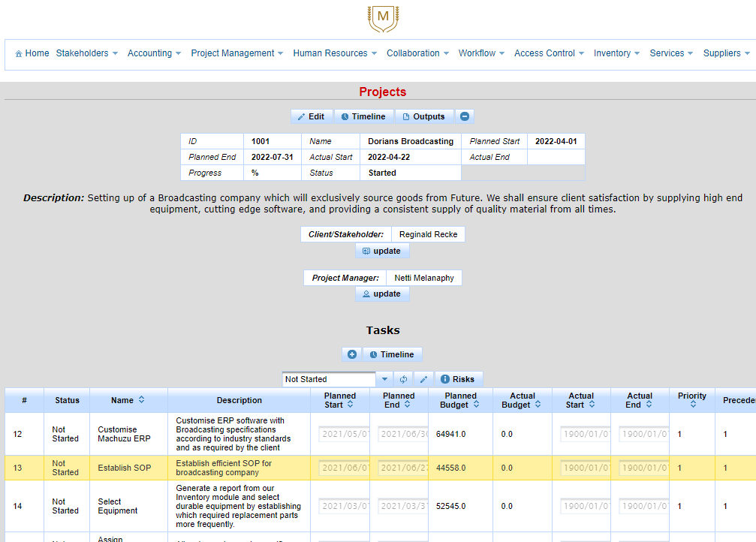Open the Inventory dropdown menu
Image resolution: width=756 pixels, height=542 pixels.
616,53
